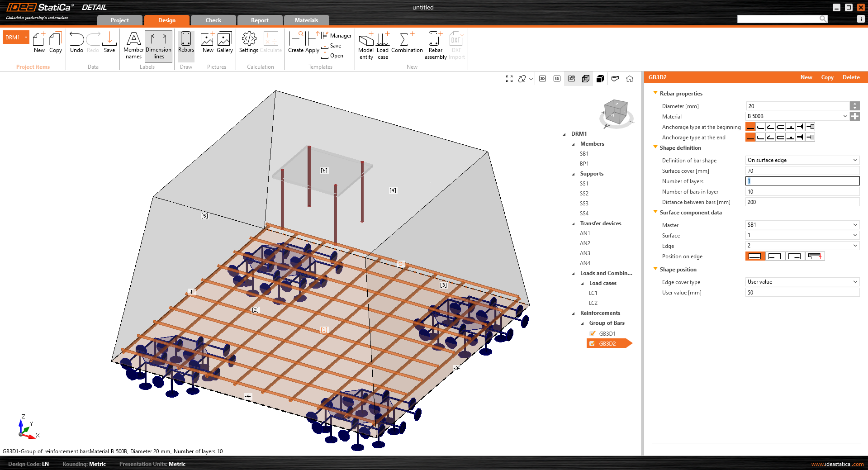Click Copy in the GB3D2 header
Viewport: 868px width, 470px height.
pyautogui.click(x=827, y=77)
